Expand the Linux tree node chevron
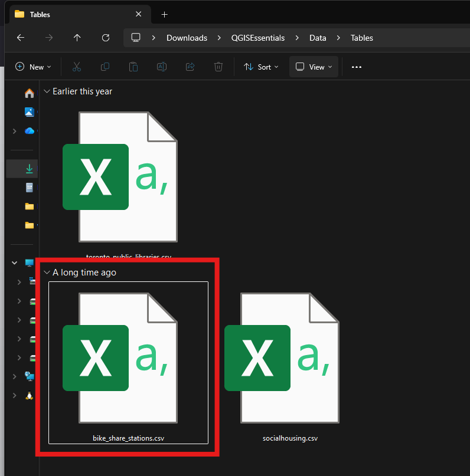Image resolution: width=470 pixels, height=476 pixels. click(14, 395)
